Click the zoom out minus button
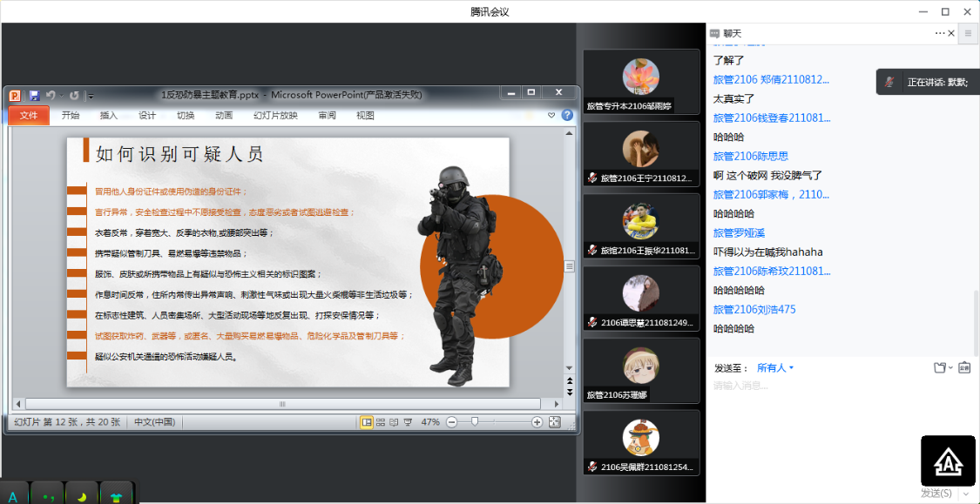 (x=451, y=422)
